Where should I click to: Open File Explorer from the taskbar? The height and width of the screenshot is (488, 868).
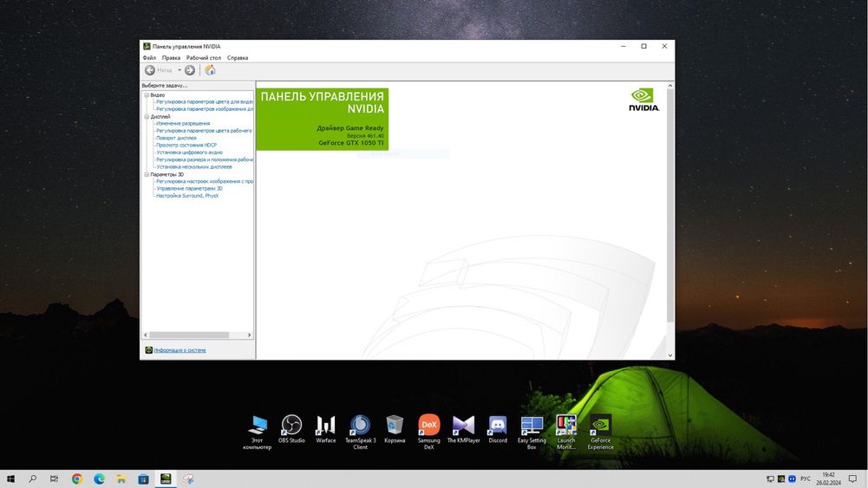[121, 479]
